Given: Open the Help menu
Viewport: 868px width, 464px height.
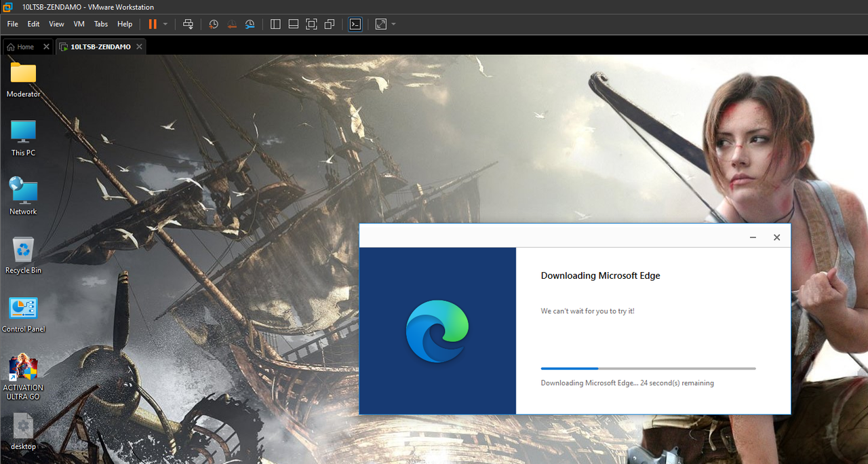Looking at the screenshot, I should point(125,24).
